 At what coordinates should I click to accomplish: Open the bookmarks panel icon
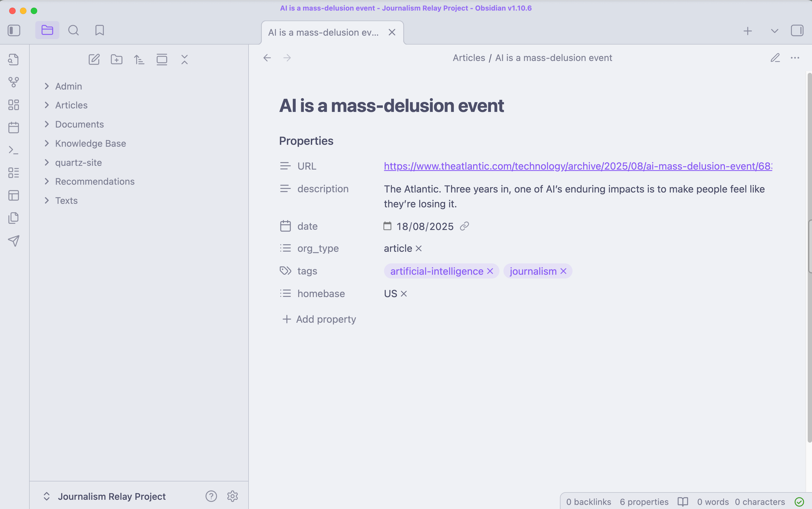pyautogui.click(x=99, y=30)
